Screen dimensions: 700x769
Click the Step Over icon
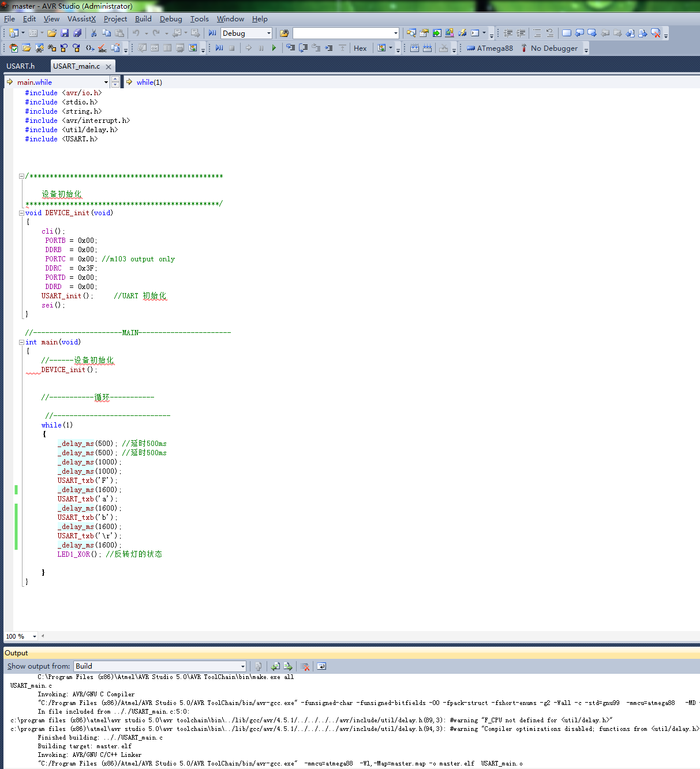tap(304, 48)
